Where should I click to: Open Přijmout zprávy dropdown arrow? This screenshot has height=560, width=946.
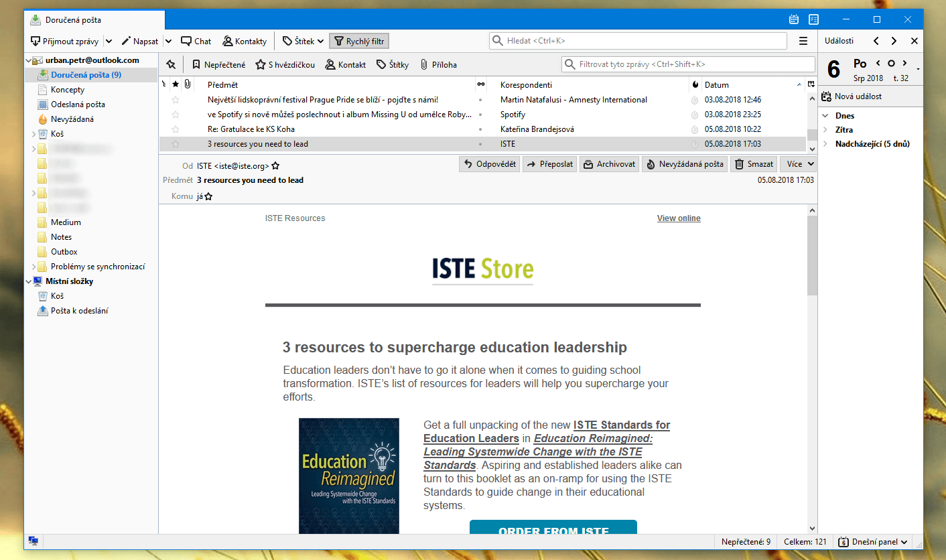(x=109, y=41)
